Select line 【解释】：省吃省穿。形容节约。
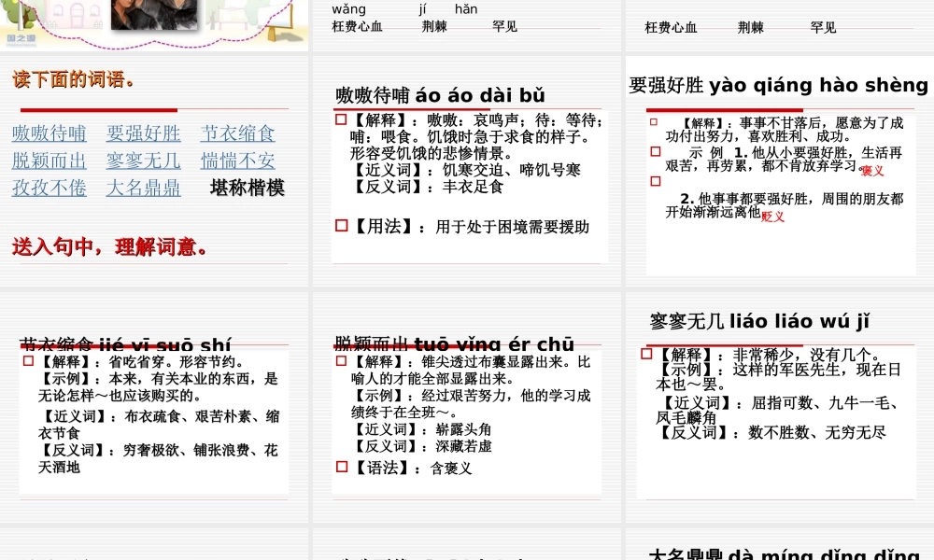934x560 pixels. click(x=141, y=362)
